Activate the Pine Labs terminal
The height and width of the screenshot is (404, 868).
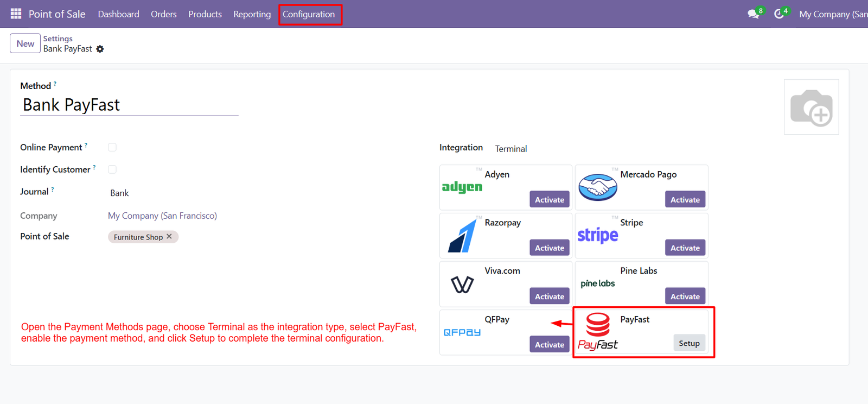pos(685,296)
